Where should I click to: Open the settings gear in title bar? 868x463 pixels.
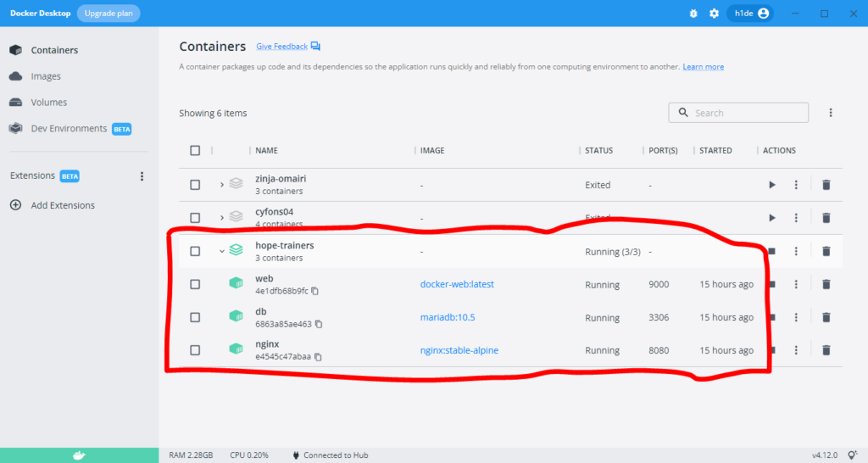pyautogui.click(x=714, y=14)
